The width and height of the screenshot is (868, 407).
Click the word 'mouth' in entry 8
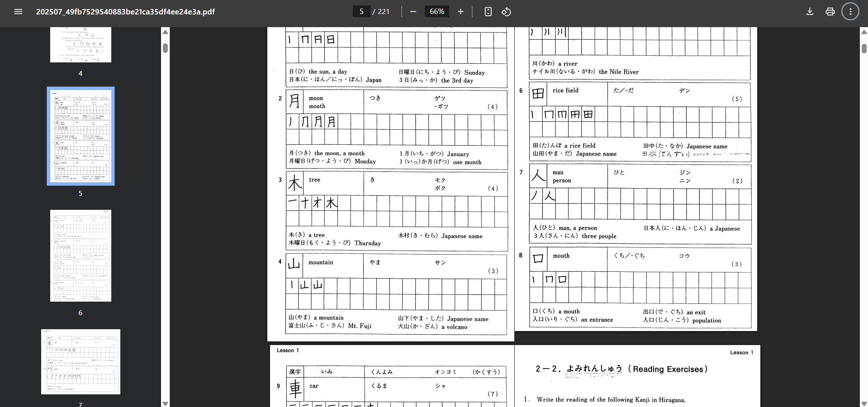pyautogui.click(x=561, y=256)
